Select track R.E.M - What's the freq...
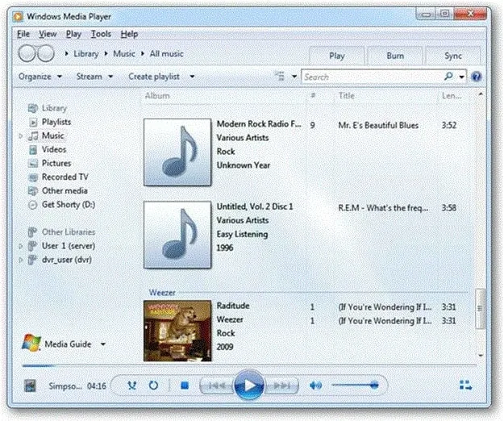This screenshot has height=421, width=504. coord(383,208)
